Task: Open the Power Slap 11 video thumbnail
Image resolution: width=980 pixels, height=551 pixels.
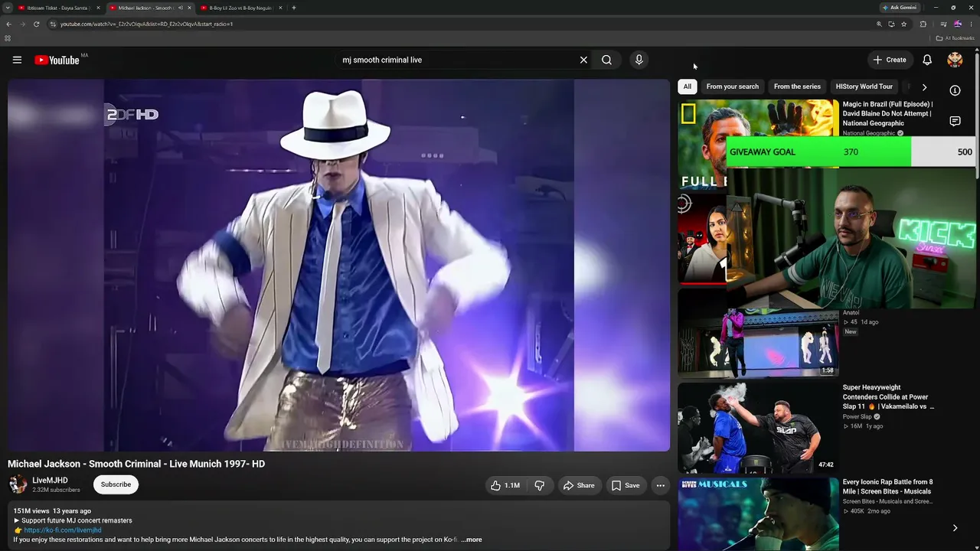Action: click(x=758, y=427)
